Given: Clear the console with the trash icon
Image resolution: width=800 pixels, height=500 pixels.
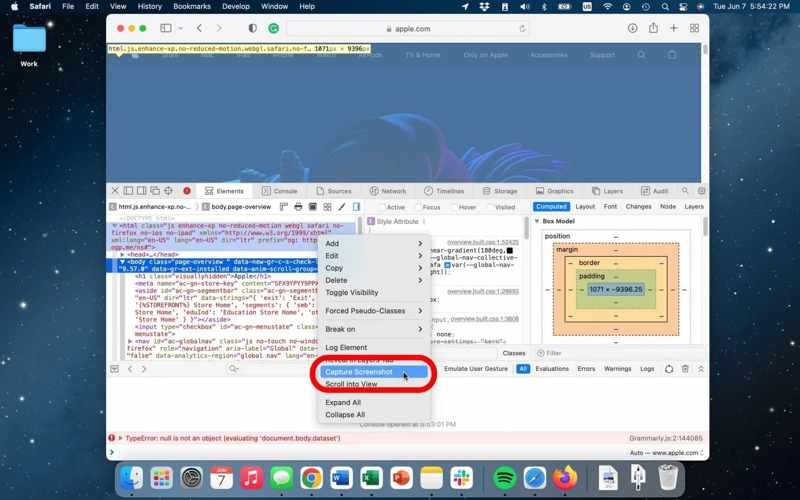Looking at the screenshot, I should [685, 369].
